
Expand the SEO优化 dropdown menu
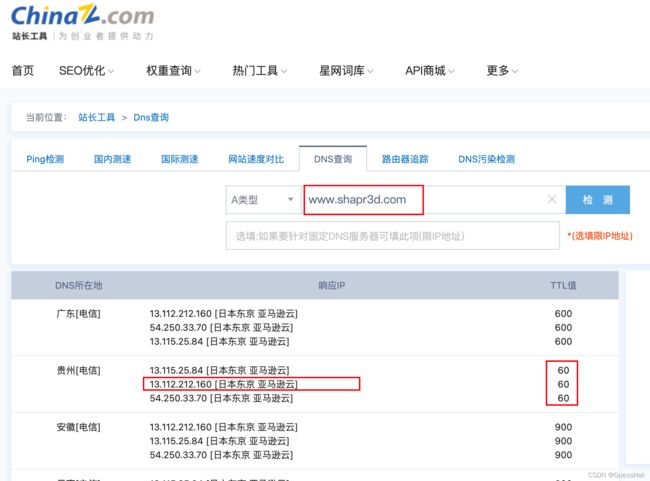tap(86, 70)
